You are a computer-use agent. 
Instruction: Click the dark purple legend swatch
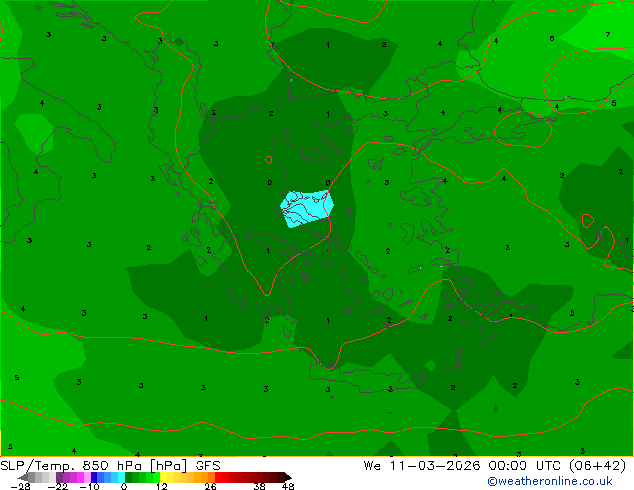[x=59, y=477]
